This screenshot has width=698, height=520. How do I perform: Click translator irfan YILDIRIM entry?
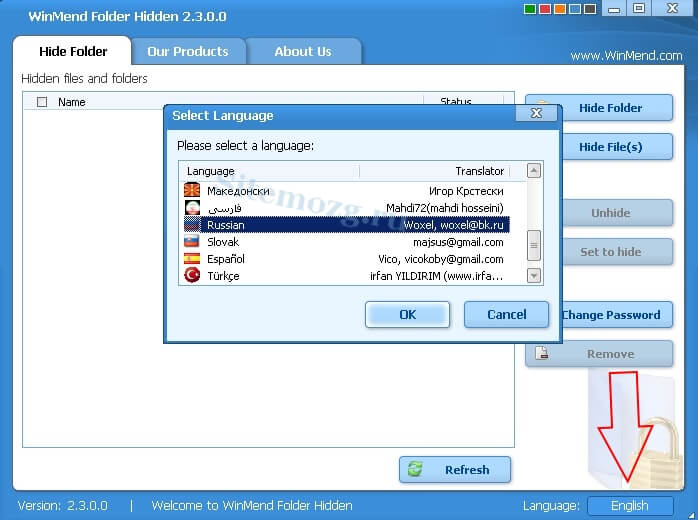pyautogui.click(x=436, y=276)
